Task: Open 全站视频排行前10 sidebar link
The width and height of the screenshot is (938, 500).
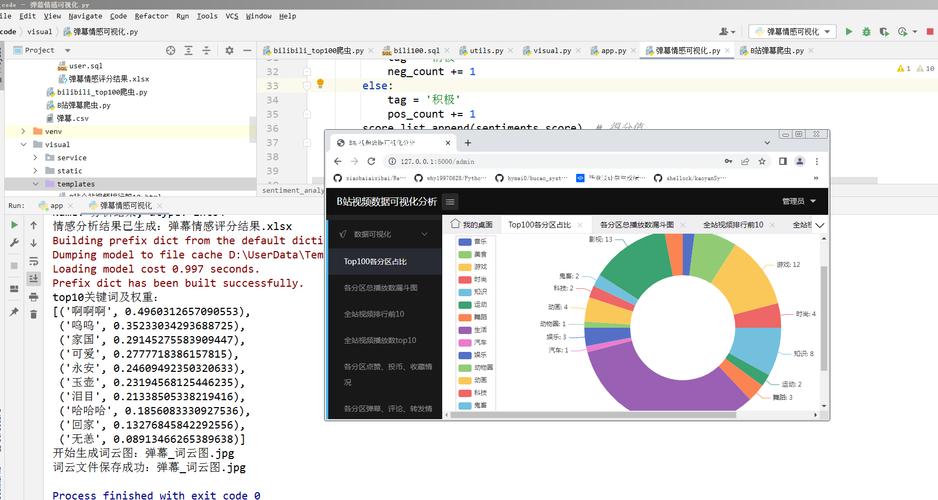Action: (385, 314)
